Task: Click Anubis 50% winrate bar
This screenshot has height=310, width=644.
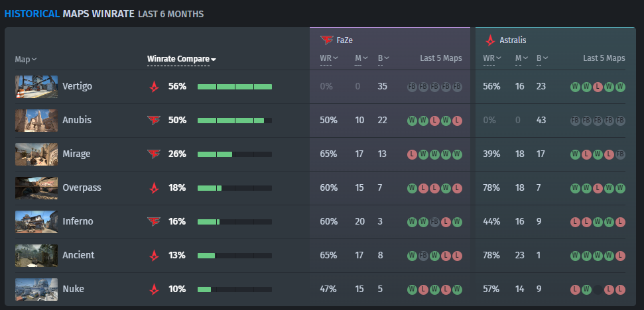Action: coord(235,121)
